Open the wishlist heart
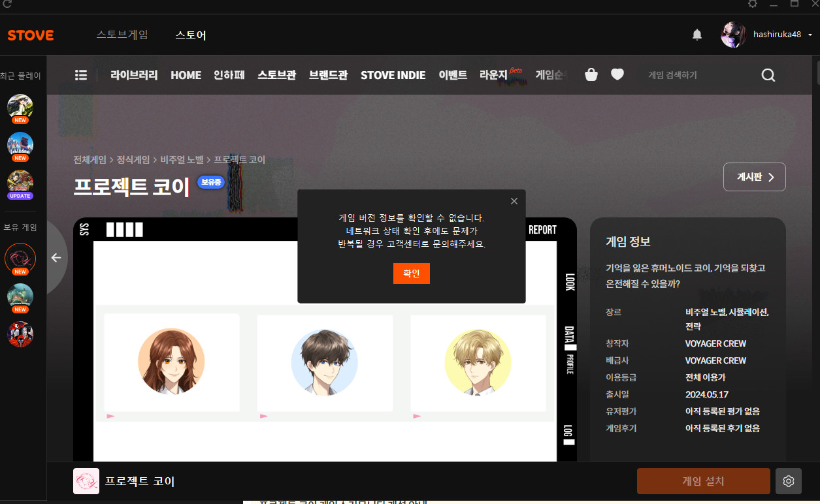Screen dimensions: 820x504 617,75
